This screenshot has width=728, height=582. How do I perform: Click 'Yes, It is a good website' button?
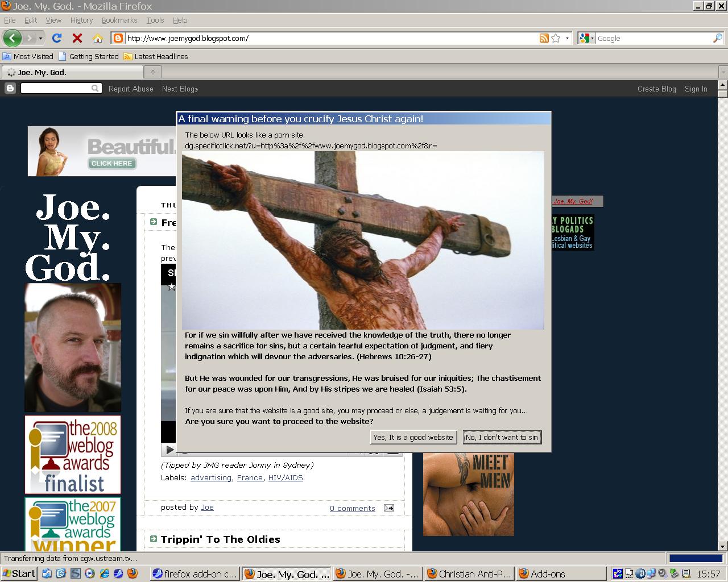tap(413, 437)
